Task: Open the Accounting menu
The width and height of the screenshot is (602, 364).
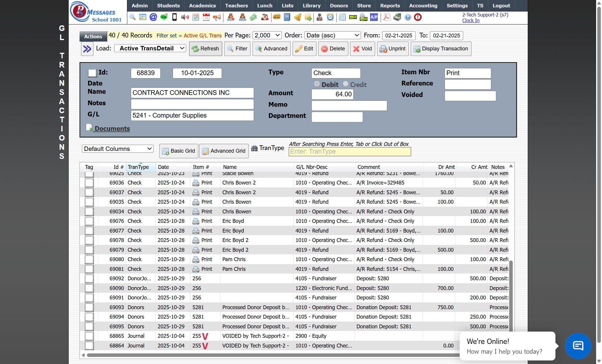Action: pyautogui.click(x=423, y=6)
